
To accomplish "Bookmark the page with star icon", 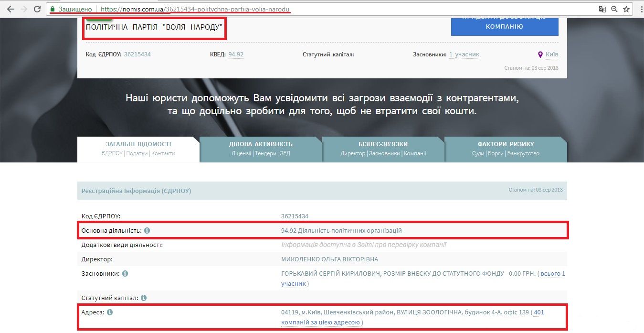I will click(x=626, y=9).
